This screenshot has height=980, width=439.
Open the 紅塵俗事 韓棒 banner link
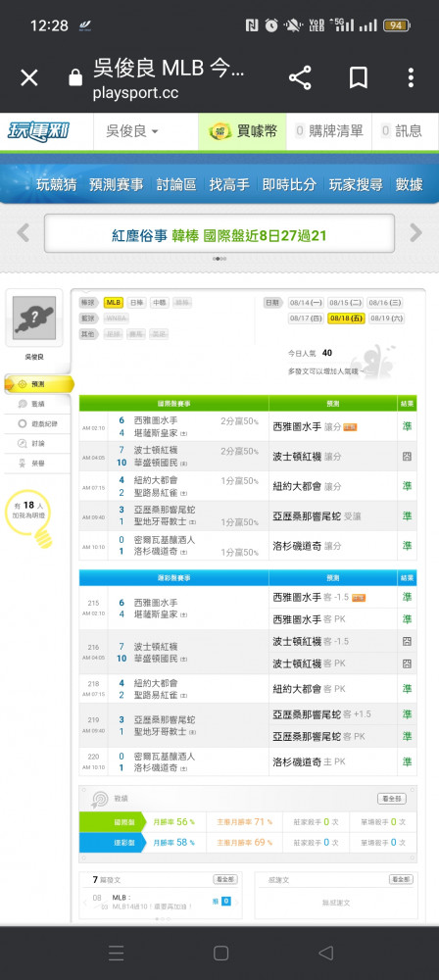pyautogui.click(x=219, y=235)
